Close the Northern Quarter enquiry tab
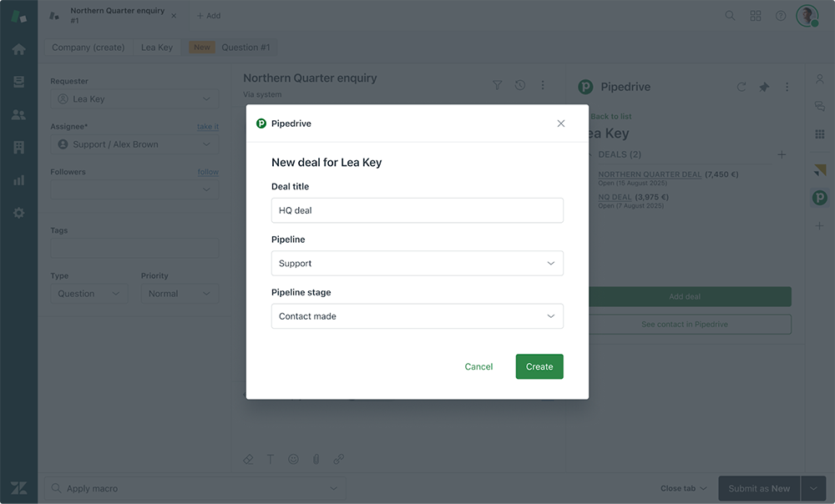The width and height of the screenshot is (835, 504). (174, 16)
